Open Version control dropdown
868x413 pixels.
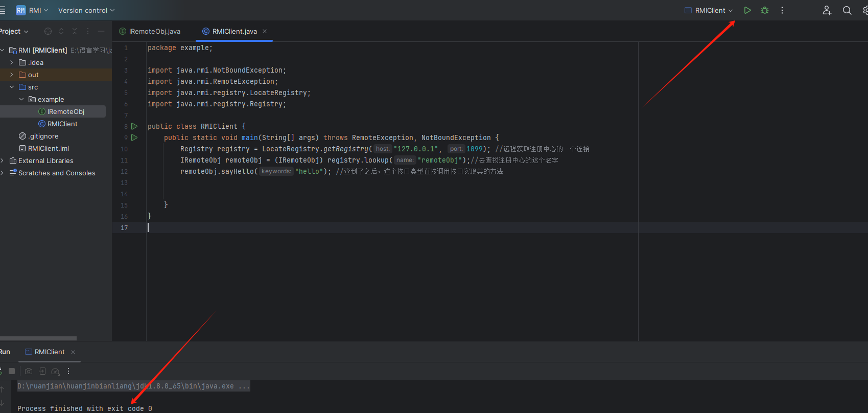pos(86,10)
